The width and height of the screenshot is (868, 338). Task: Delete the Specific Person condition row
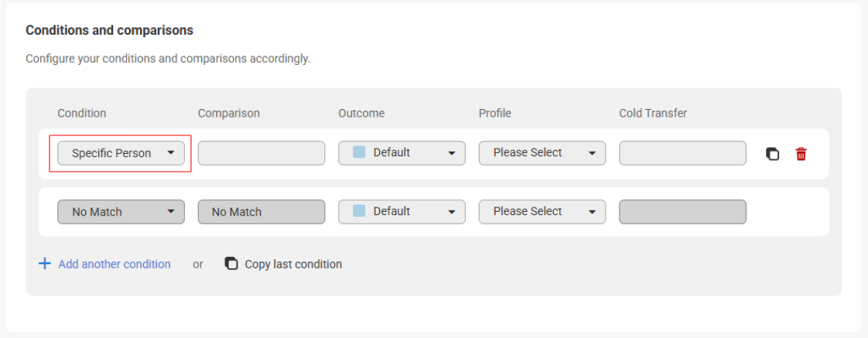coord(801,154)
